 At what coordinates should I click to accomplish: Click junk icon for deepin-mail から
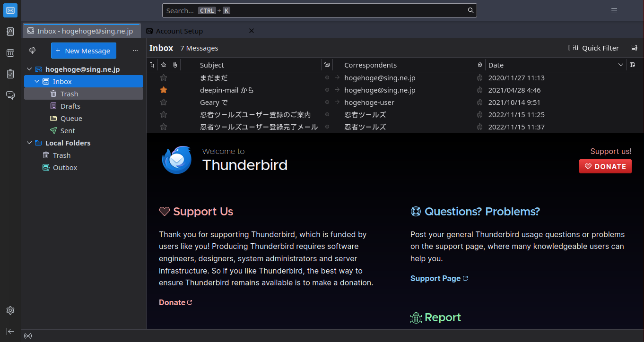click(x=479, y=90)
